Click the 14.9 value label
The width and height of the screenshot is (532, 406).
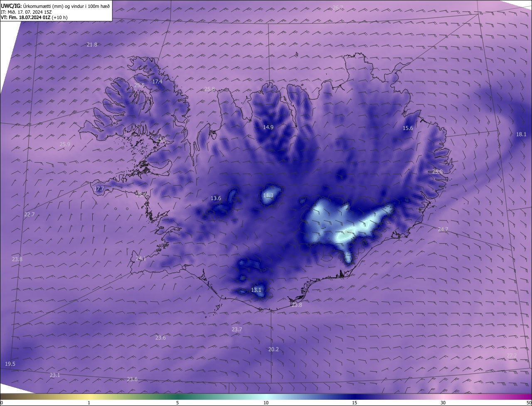point(268,127)
